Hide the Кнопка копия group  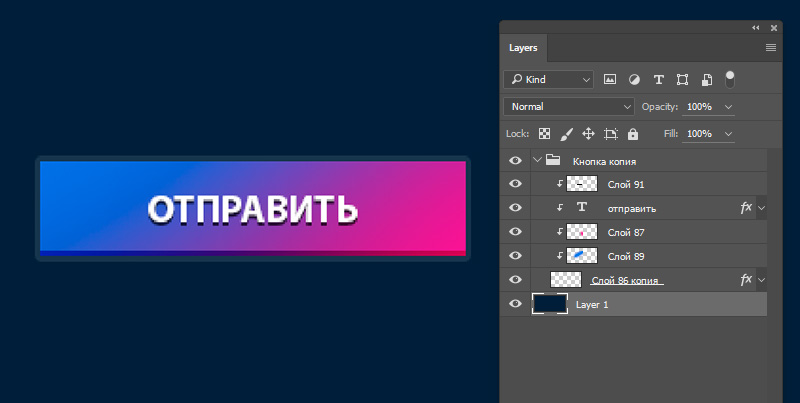515,161
